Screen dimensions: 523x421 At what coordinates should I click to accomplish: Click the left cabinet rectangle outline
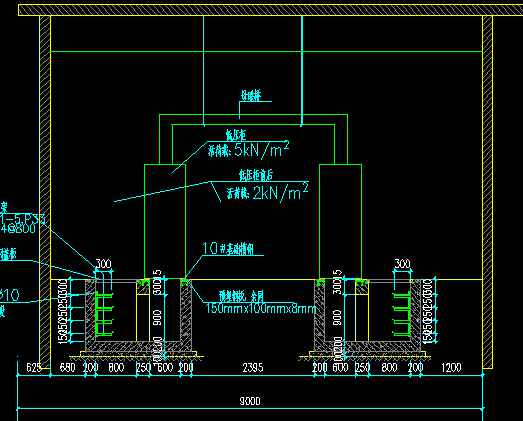click(165, 222)
